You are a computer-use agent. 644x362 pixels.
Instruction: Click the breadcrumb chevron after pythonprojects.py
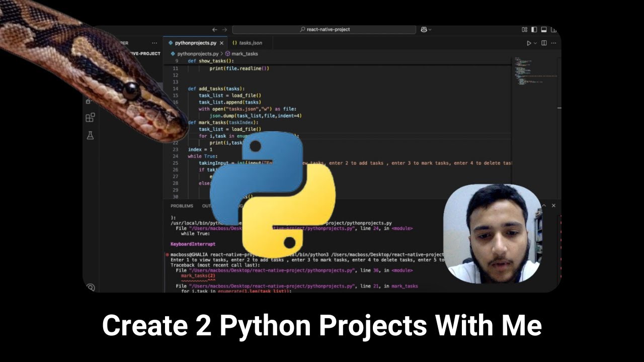tap(222, 53)
